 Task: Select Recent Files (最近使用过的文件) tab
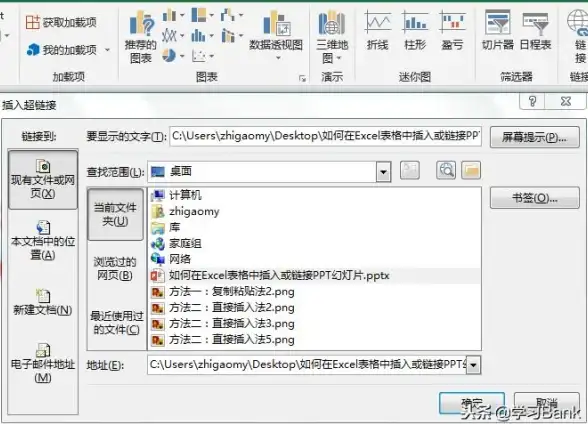coord(116,322)
